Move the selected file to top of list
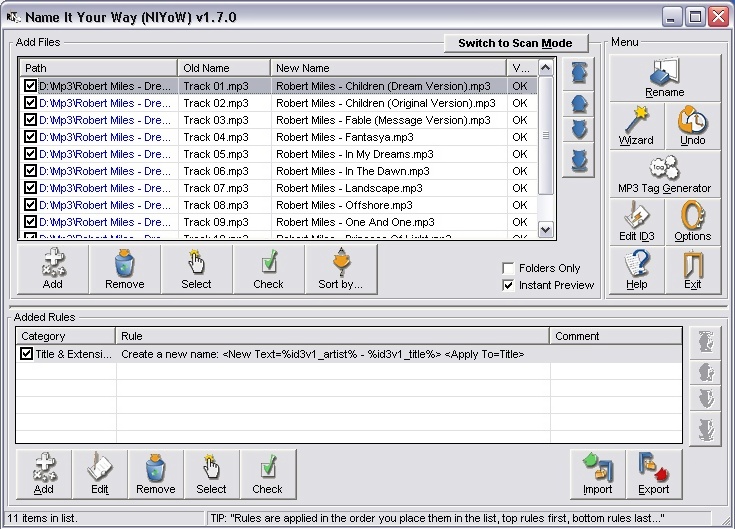This screenshot has height=529, width=735. [581, 73]
